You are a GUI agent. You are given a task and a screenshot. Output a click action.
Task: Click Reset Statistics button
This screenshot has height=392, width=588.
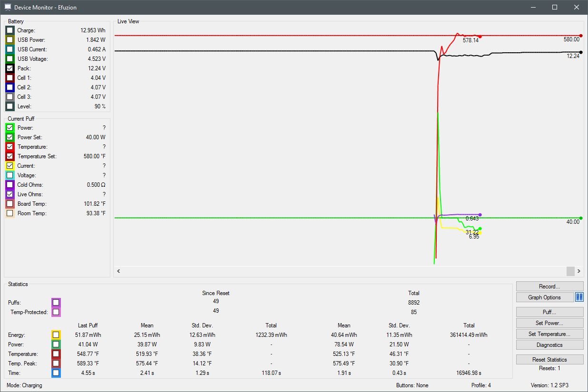[549, 360]
